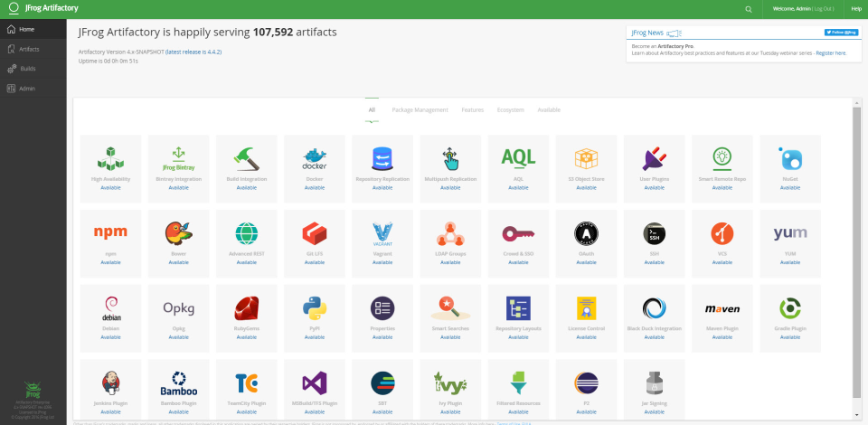This screenshot has width=868, height=425.
Task: Open the Ivy Plugin logo
Action: click(x=450, y=382)
